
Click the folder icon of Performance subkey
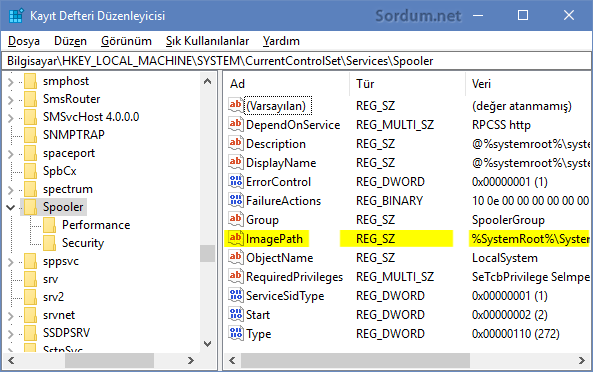[50, 225]
